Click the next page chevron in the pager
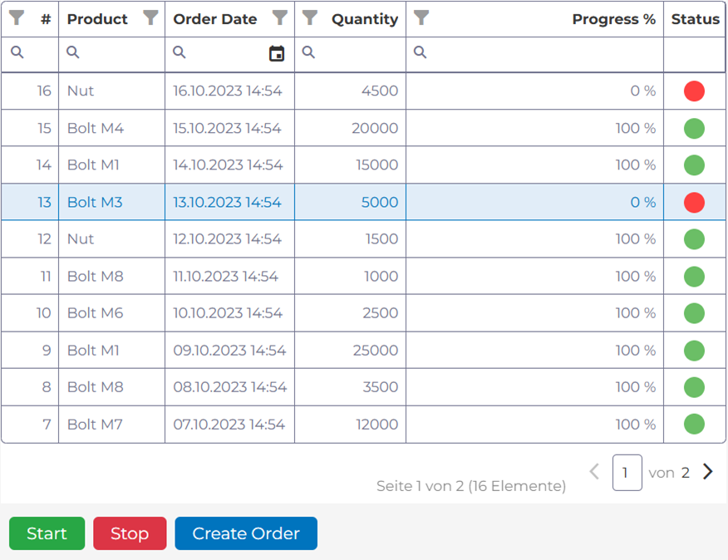The height and width of the screenshot is (560, 728). [707, 472]
